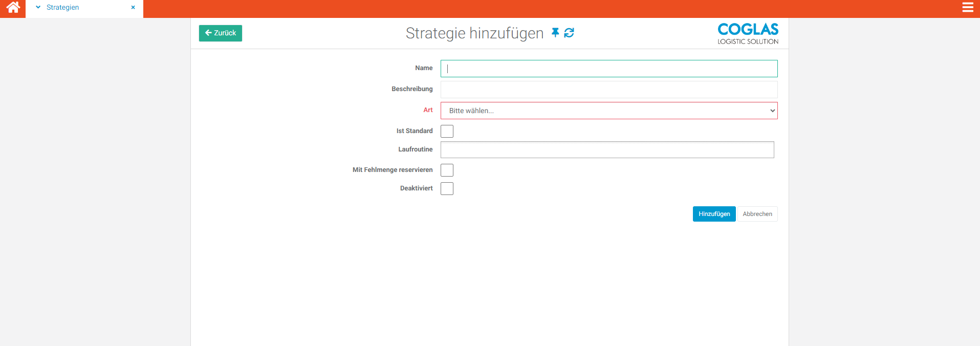The image size is (980, 346).
Task: Click the refresh icon beside the title
Action: 569,33
